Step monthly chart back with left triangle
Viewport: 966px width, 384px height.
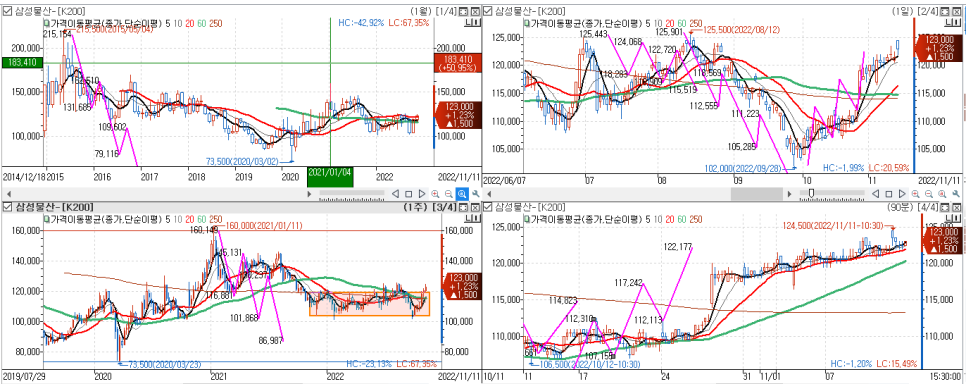[396, 194]
